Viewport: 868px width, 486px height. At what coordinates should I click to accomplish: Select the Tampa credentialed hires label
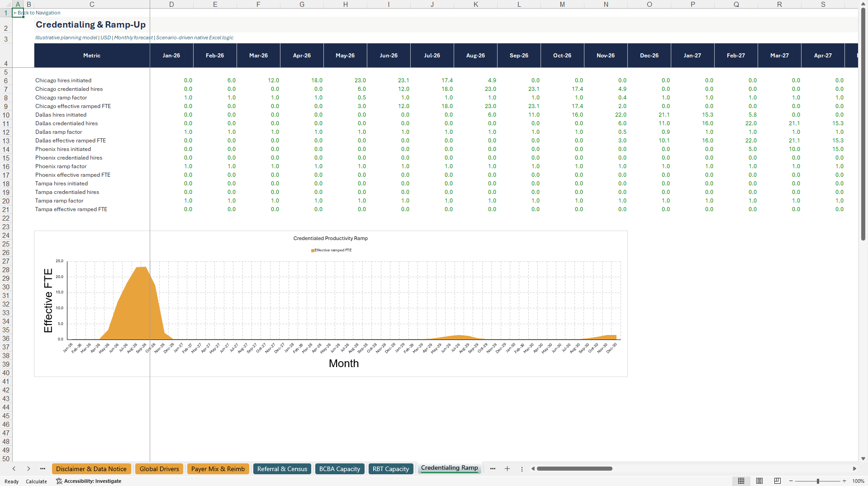[x=67, y=192]
